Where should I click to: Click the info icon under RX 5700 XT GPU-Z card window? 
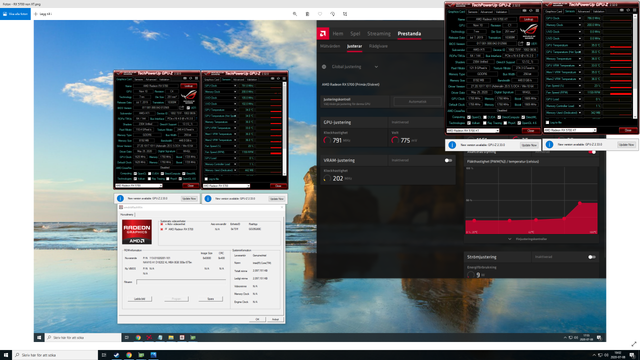point(452,145)
